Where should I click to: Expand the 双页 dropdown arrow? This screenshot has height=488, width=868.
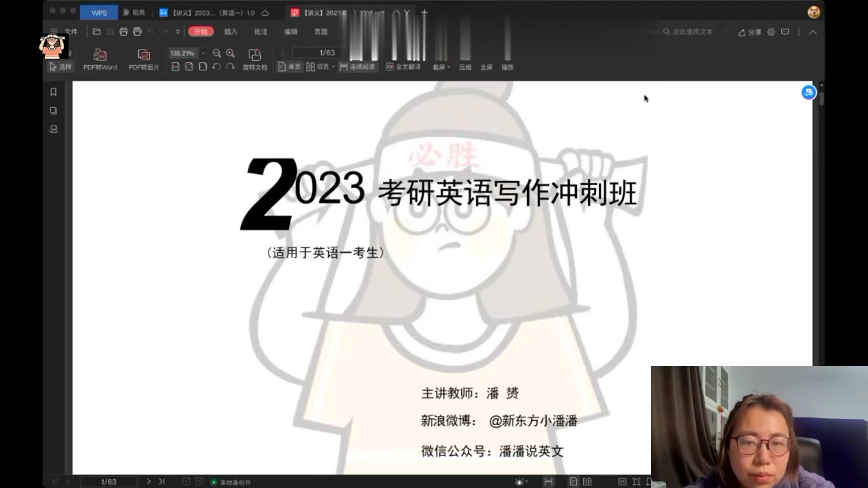pos(334,67)
